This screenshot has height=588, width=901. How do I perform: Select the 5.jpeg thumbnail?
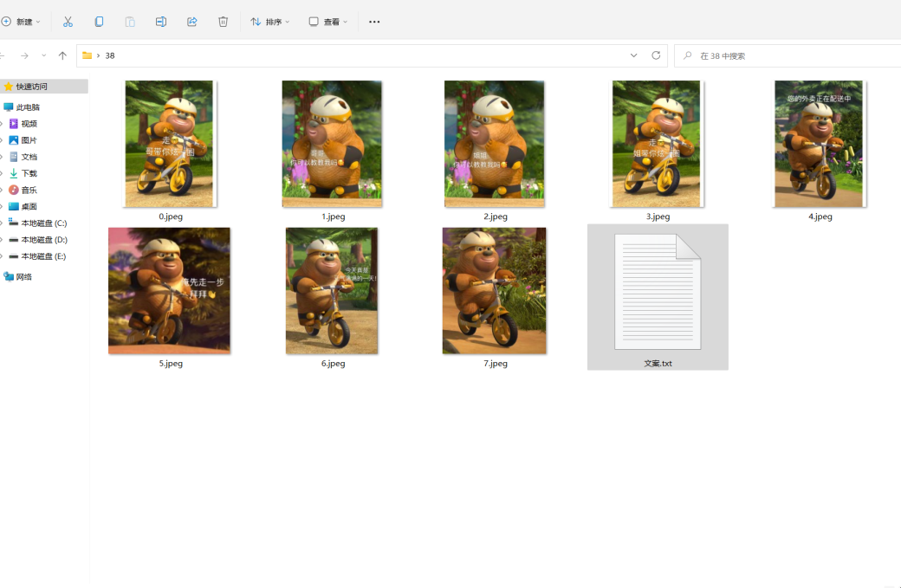(x=170, y=291)
